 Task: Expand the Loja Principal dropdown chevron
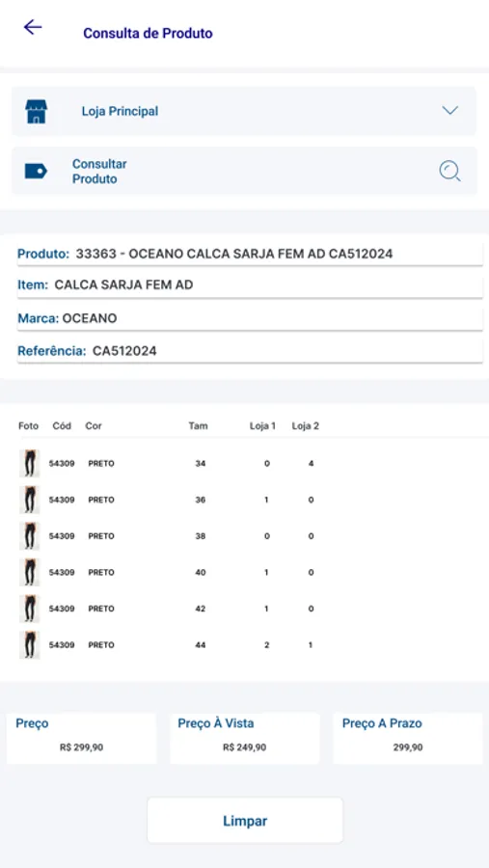449,110
